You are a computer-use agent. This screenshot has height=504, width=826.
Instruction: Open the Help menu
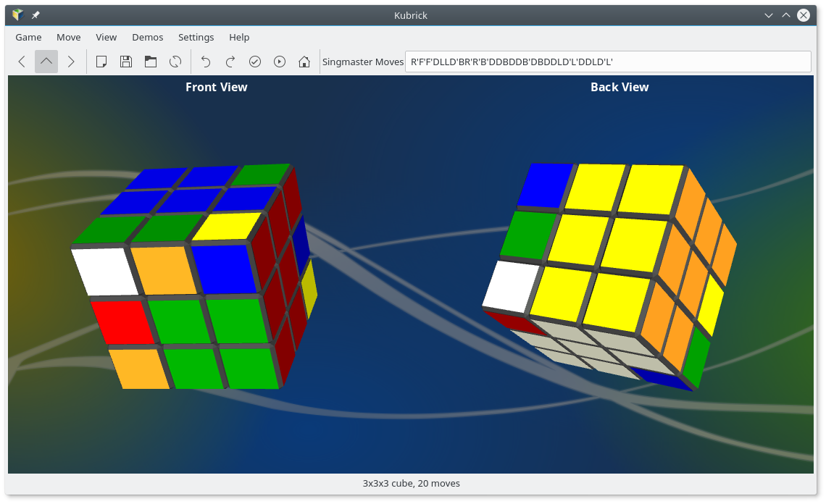coord(239,37)
